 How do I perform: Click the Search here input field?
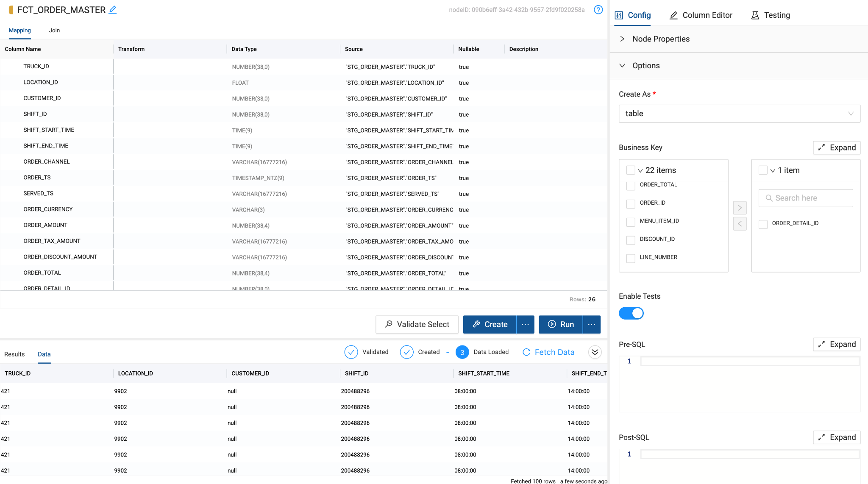tap(806, 198)
